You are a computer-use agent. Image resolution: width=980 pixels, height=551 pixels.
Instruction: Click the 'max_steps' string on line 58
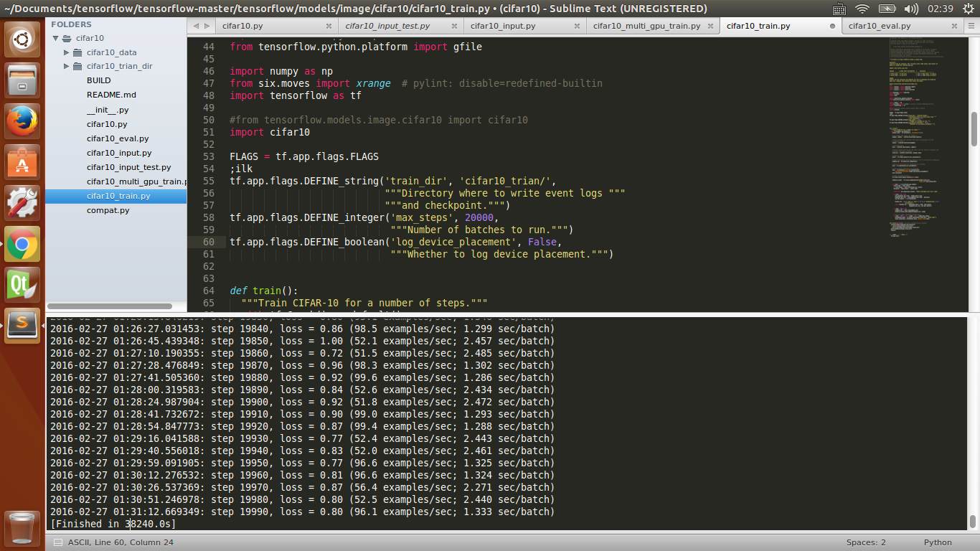422,217
